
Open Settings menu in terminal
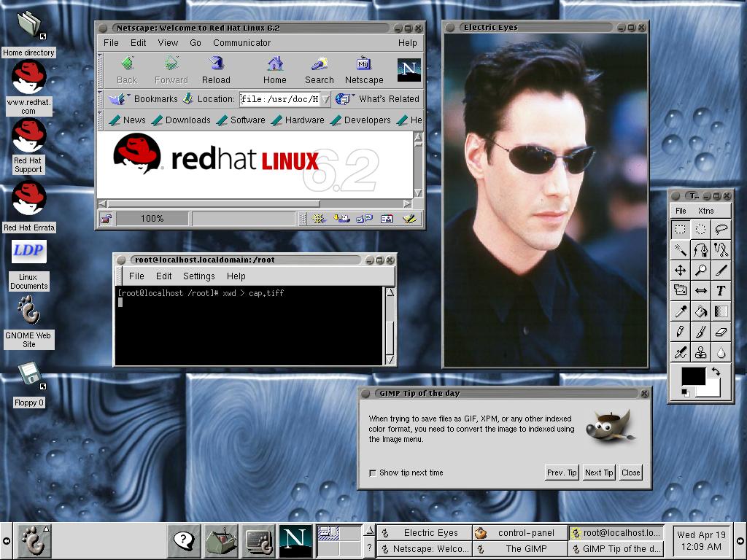coord(198,276)
